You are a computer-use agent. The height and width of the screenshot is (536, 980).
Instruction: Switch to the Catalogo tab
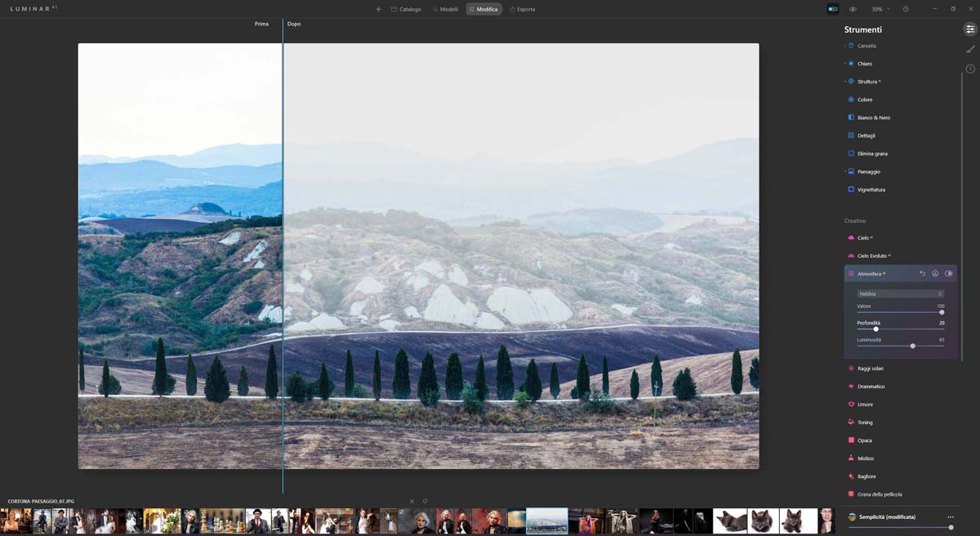(406, 9)
